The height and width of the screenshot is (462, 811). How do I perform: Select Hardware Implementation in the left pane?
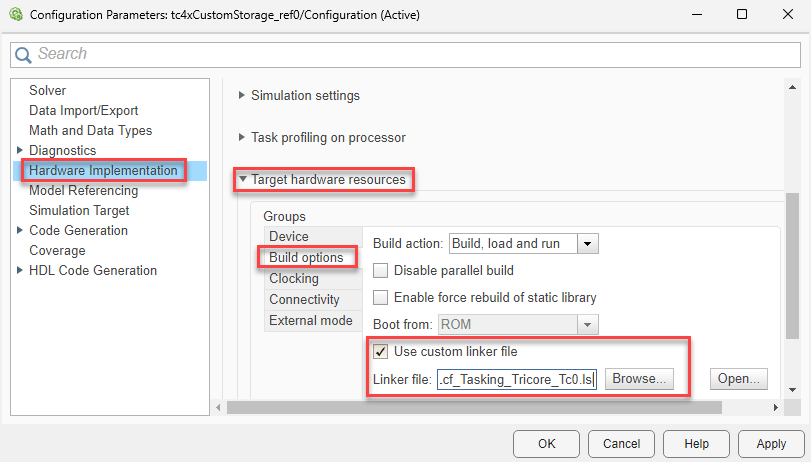(x=103, y=171)
